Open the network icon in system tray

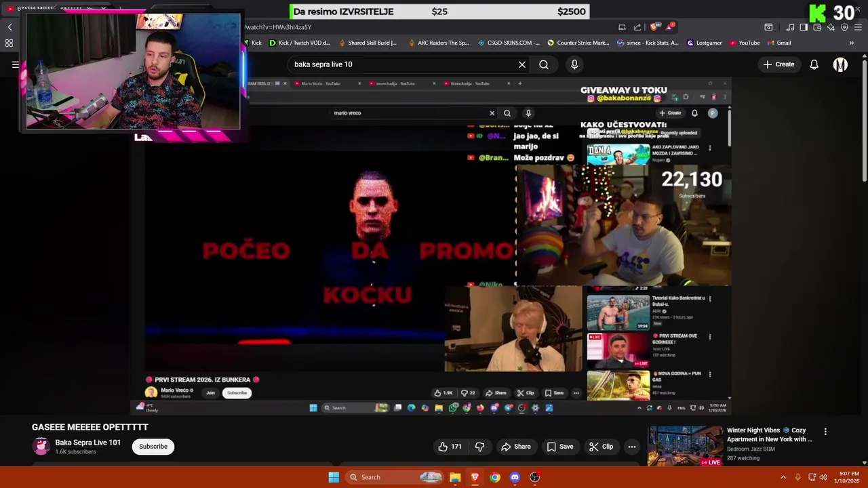point(812,477)
